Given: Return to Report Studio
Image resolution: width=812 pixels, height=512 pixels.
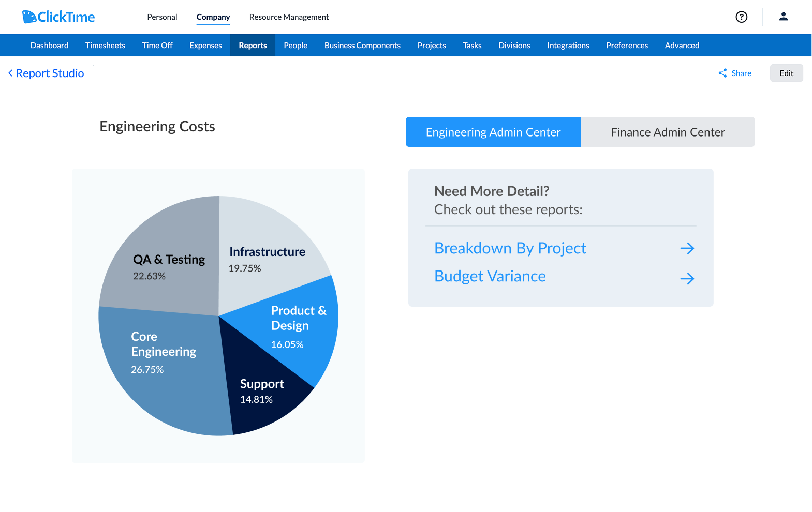Looking at the screenshot, I should point(50,73).
